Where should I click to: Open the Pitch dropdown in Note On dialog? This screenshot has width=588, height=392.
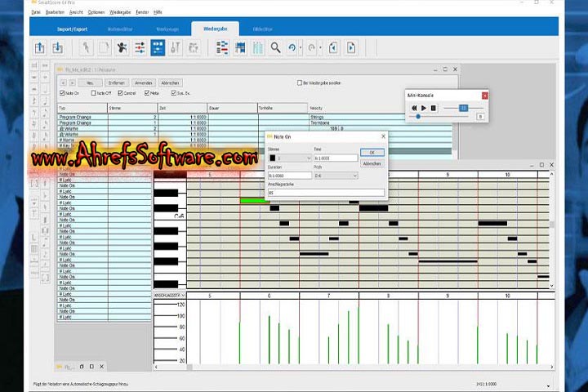336,176
